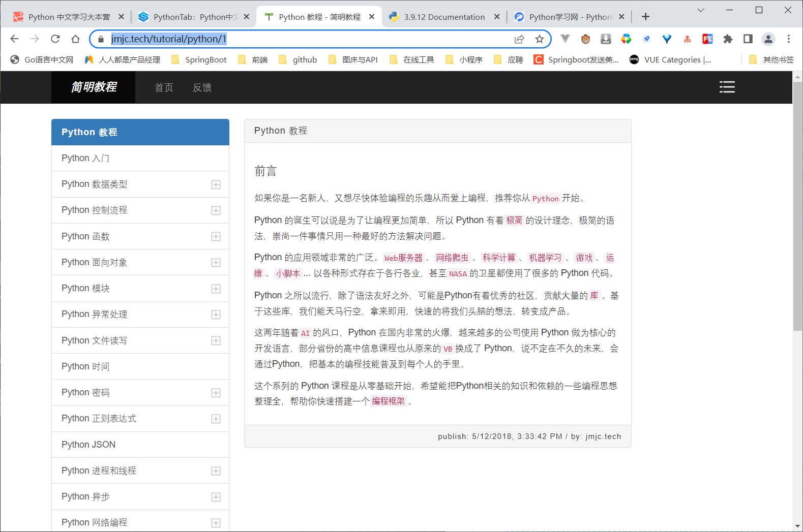Viewport: 803px width, 532px height.
Task: Close the Python学习网 tab
Action: pyautogui.click(x=621, y=17)
